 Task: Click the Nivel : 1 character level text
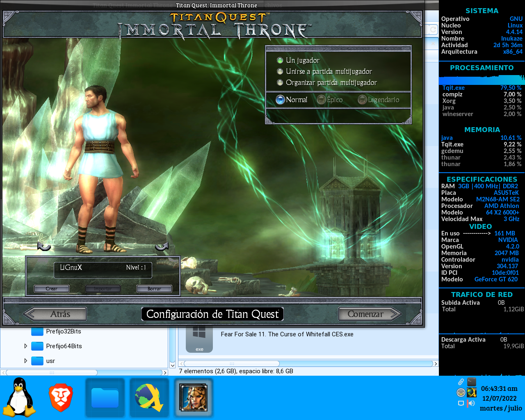tap(136, 267)
